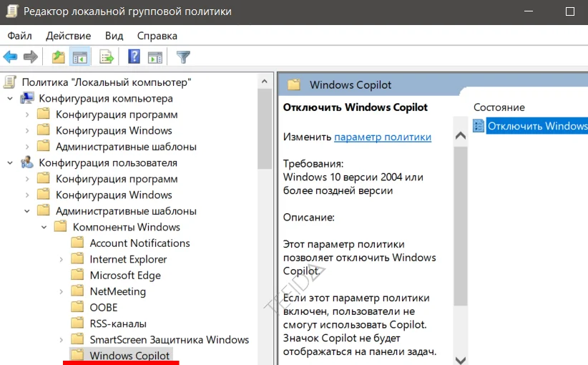This screenshot has width=588, height=365.
Task: Click the folder icon in the Windows Copilot header
Action: pyautogui.click(x=293, y=84)
